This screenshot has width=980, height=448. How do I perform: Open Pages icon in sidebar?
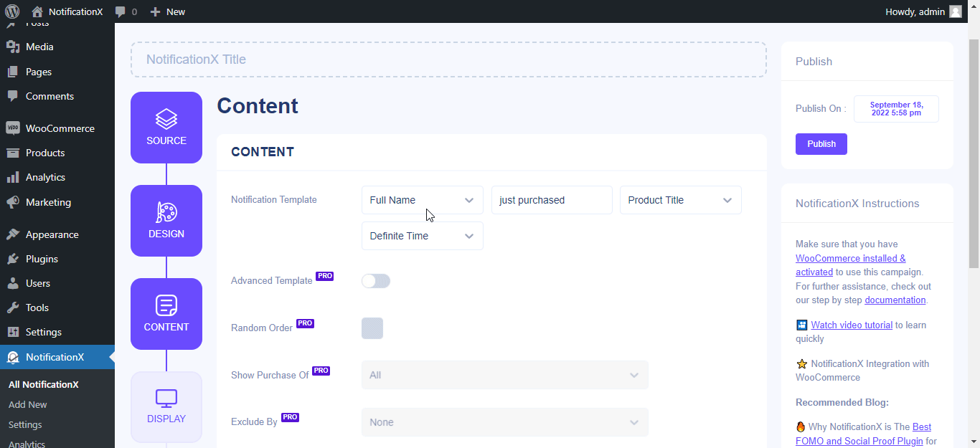coord(13,72)
